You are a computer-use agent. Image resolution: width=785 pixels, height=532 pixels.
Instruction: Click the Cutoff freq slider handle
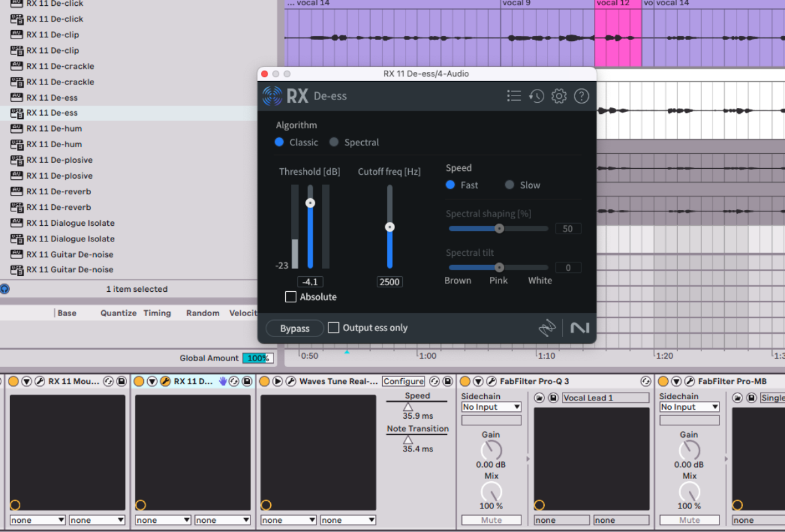[390, 227]
